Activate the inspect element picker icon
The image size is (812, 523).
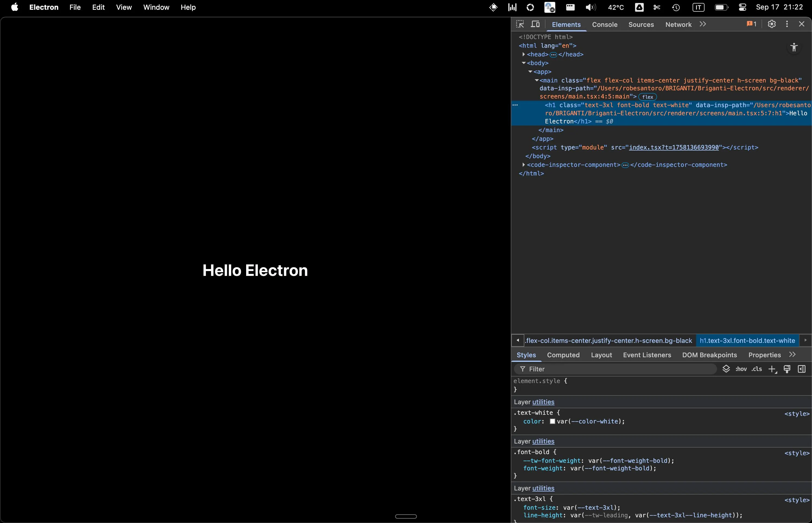click(520, 24)
